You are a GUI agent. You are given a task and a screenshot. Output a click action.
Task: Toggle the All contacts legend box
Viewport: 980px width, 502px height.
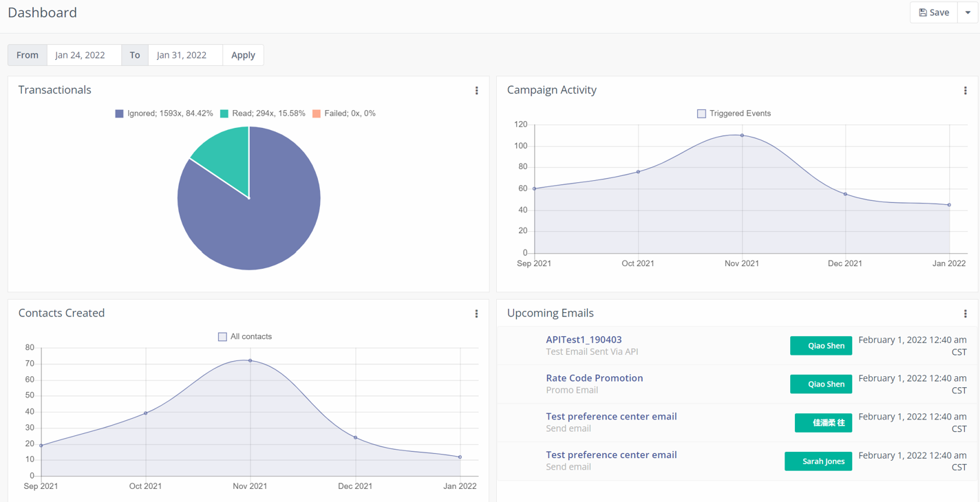[x=222, y=337]
